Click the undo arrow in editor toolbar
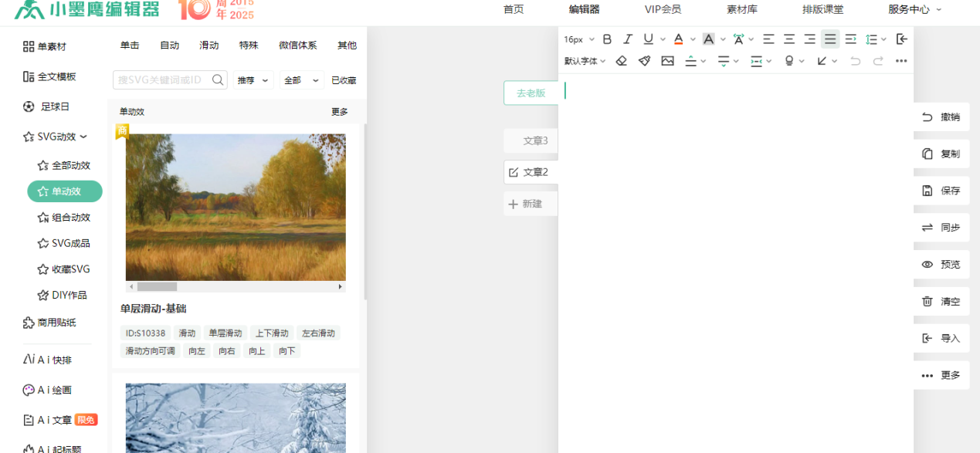This screenshot has height=453, width=980. click(855, 61)
